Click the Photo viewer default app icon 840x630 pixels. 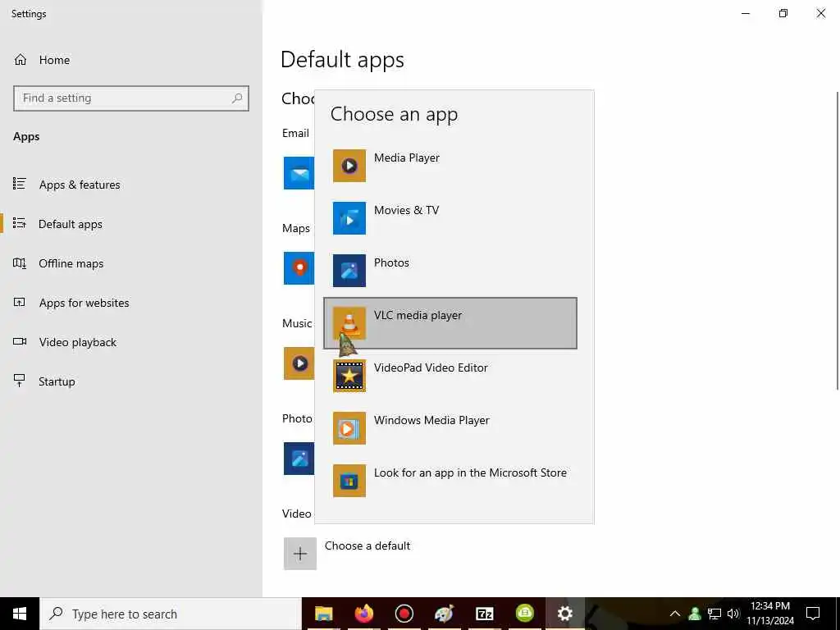(299, 459)
